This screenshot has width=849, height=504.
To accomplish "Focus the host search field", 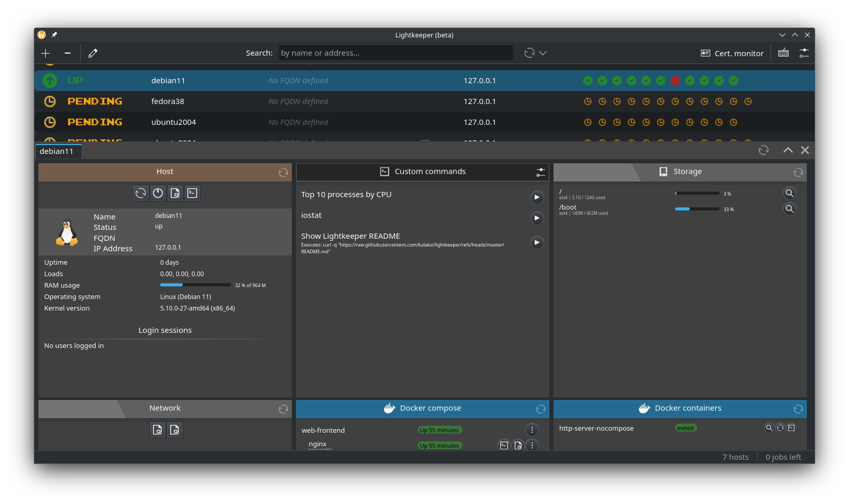I will click(396, 53).
